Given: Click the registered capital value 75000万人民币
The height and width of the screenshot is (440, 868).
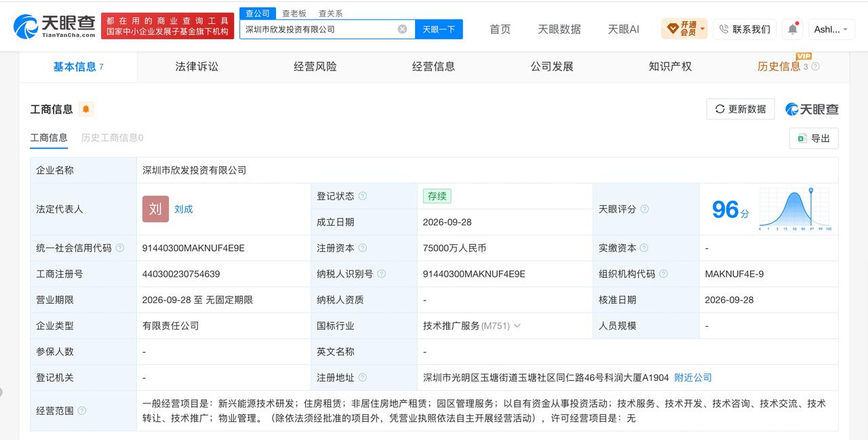Looking at the screenshot, I should [x=454, y=248].
